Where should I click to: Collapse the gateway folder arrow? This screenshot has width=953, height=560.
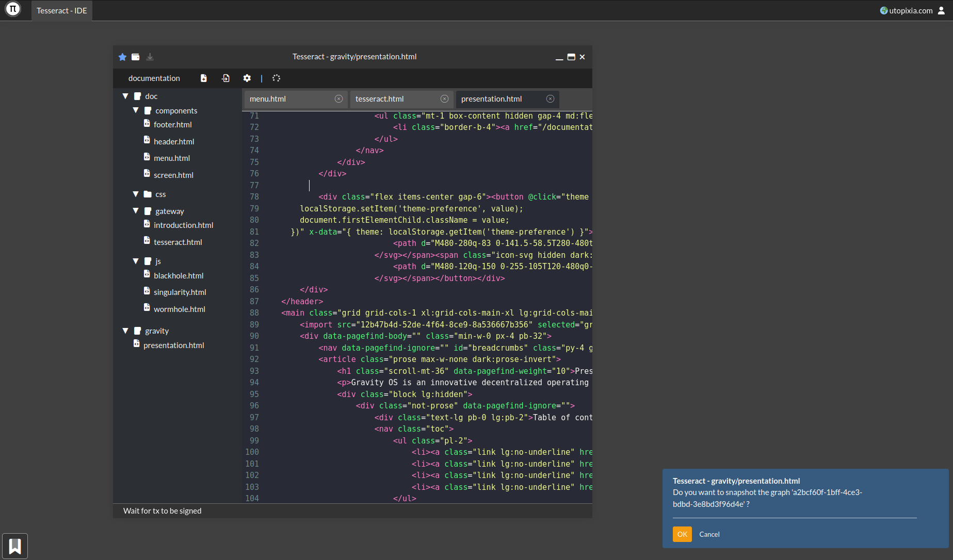tap(136, 211)
